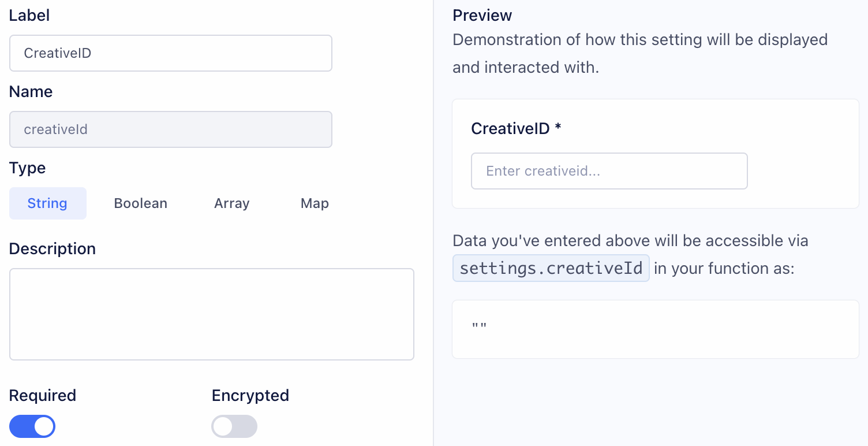Click the Preview heading text
The height and width of the screenshot is (446, 868).
(x=482, y=16)
